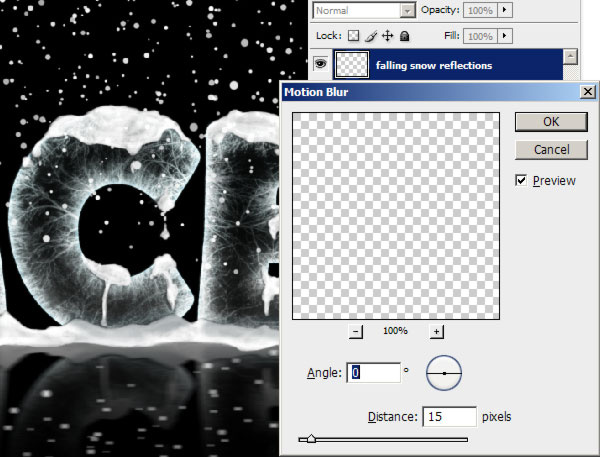Zoom in the Motion Blur preview
The width and height of the screenshot is (600, 457).
tap(436, 331)
